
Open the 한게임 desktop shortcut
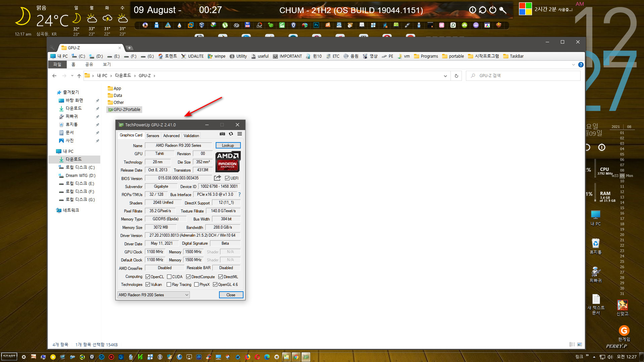(x=624, y=333)
